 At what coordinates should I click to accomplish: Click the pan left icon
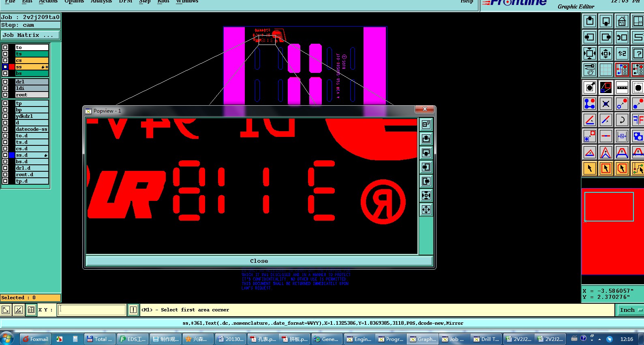pyautogui.click(x=590, y=37)
